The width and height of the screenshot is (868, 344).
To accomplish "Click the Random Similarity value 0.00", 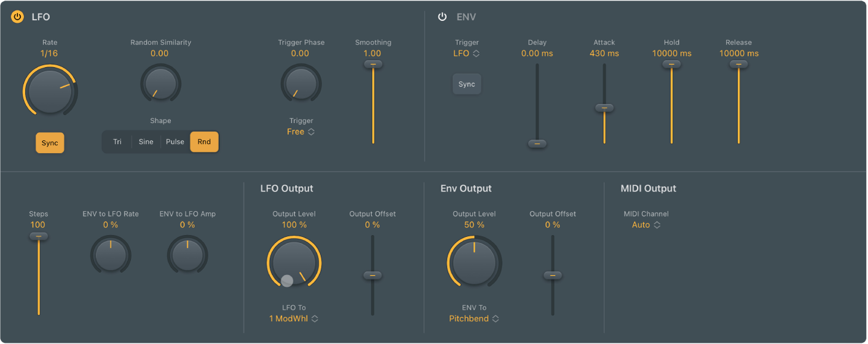I will coord(160,54).
